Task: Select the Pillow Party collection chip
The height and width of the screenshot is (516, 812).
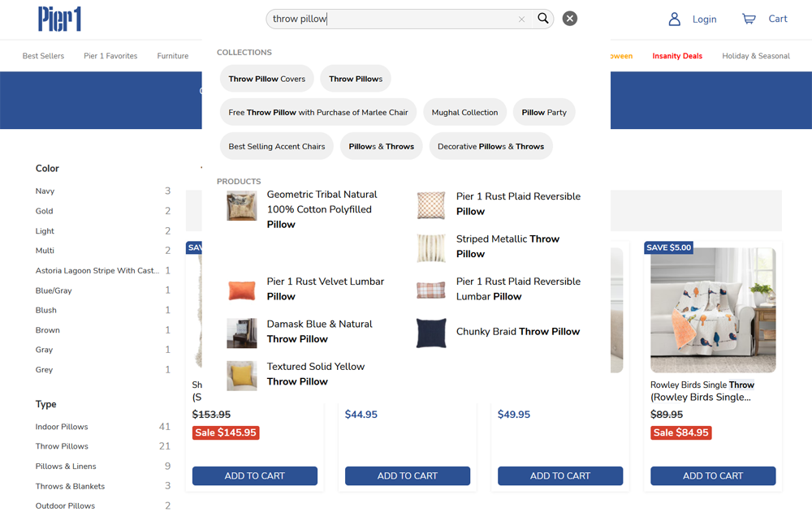Action: pos(544,112)
